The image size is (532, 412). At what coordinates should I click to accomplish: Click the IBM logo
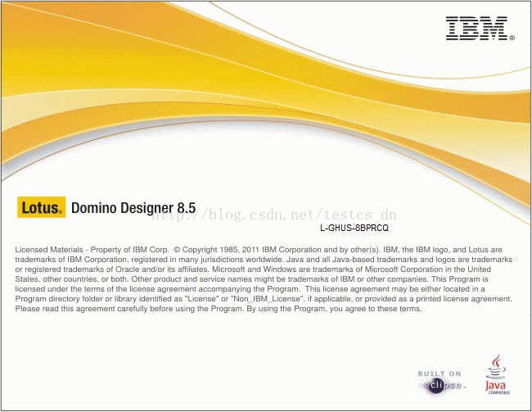[480, 29]
